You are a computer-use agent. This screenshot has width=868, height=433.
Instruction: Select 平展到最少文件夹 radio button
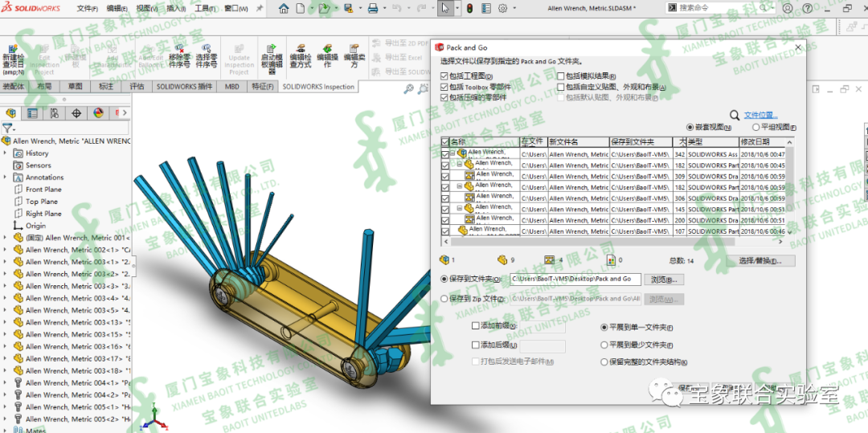click(604, 345)
